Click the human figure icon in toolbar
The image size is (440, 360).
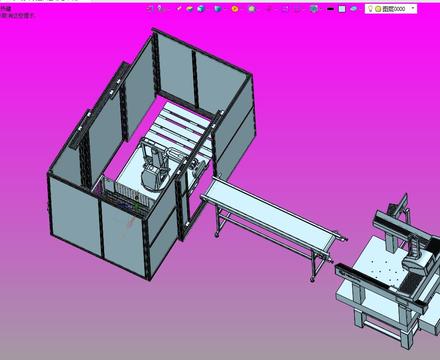click(161, 9)
